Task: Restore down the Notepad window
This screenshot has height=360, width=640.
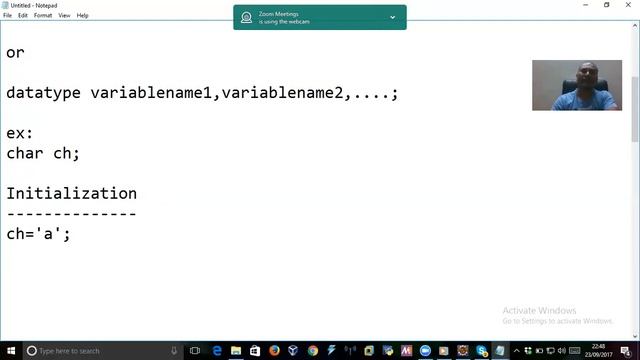Action: 607,5
